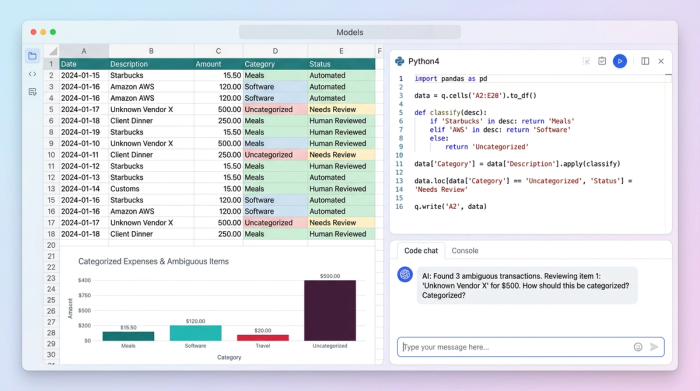
Task: Select all cells via corner triangle
Action: click(52, 51)
